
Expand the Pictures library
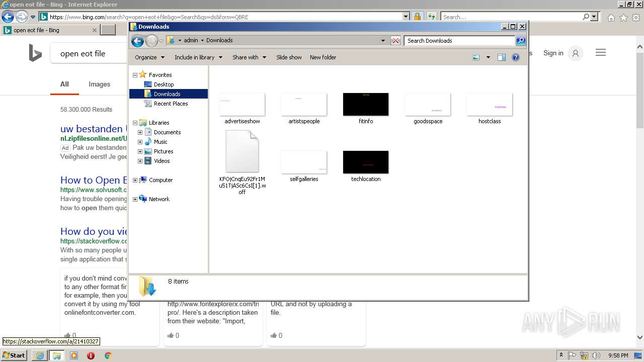coord(140,151)
